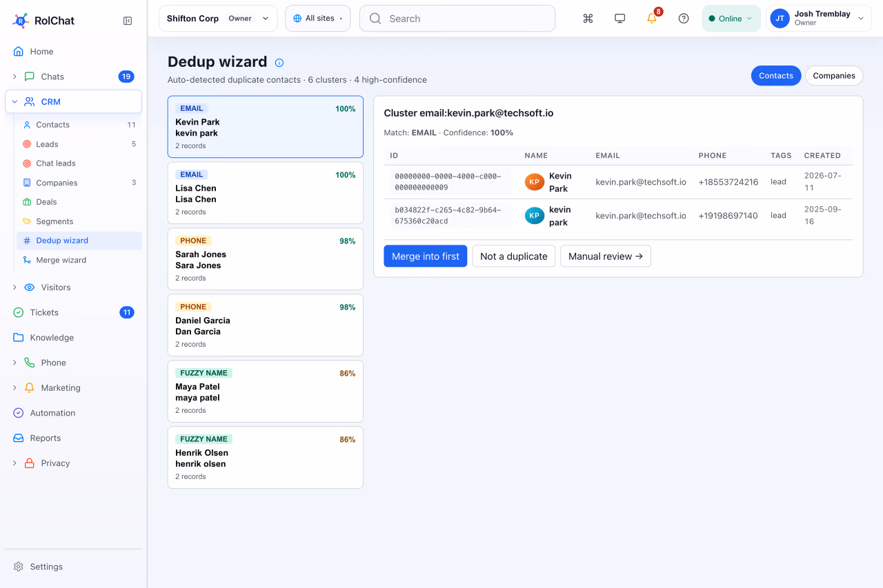Click Not a duplicate button
Screen dimensions: 883x588
[x=514, y=256]
